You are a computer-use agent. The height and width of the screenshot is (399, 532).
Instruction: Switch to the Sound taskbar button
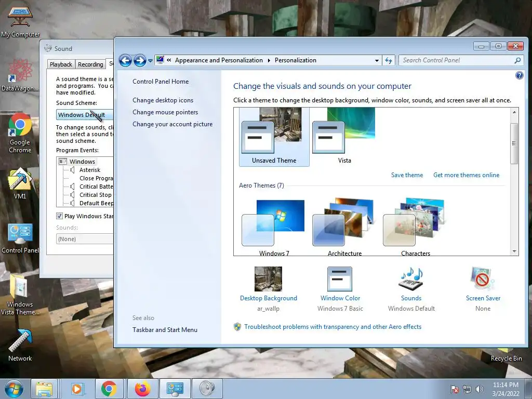tap(207, 389)
